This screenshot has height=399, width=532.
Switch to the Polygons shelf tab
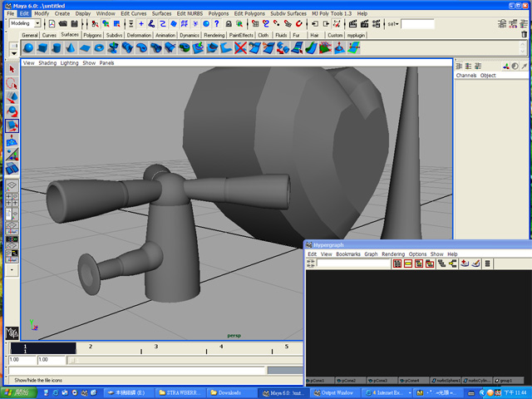92,35
